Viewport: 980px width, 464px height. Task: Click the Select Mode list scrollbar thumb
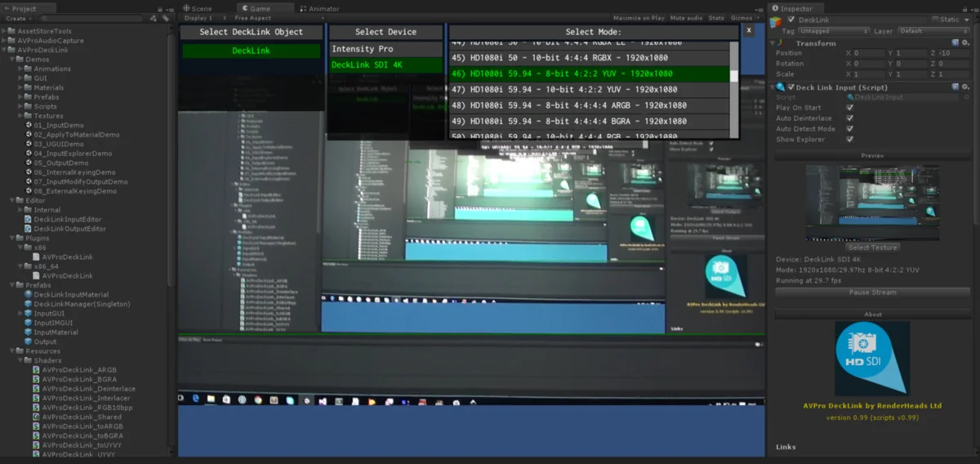pos(733,75)
